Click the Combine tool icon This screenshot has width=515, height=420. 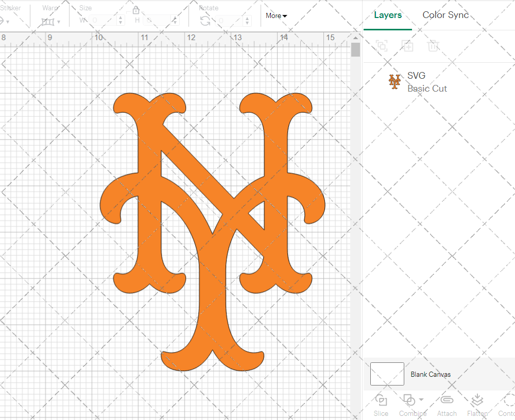coord(408,400)
